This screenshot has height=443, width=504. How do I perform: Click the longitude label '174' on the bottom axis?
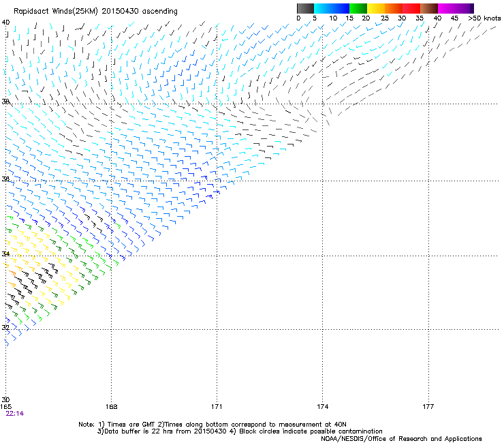tap(322, 407)
